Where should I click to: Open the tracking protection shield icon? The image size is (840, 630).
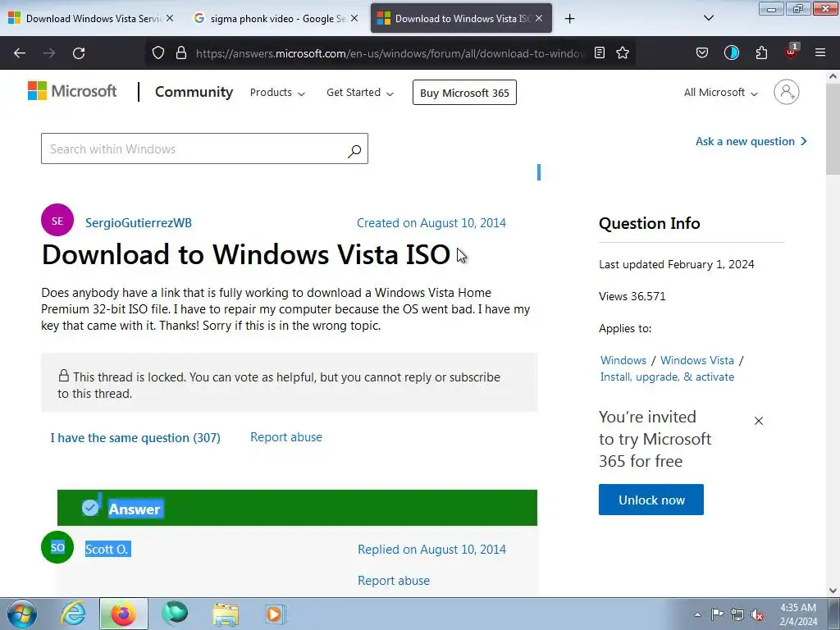[158, 53]
